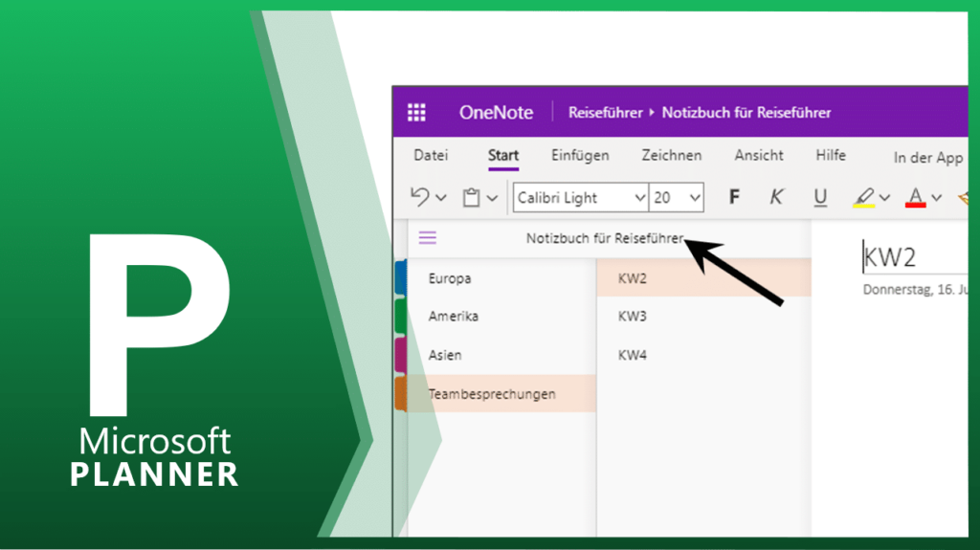Open the font size dropdown showing 20
Viewport: 980px width, 550px height.
[x=677, y=198]
